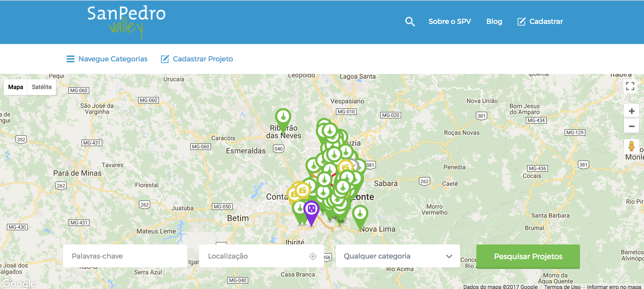Open the Google logo link on map
Viewport: 644px width, 289px height.
(19, 283)
